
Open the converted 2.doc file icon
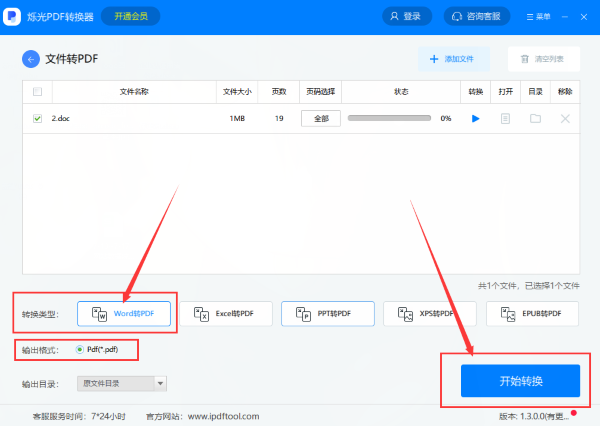point(505,119)
